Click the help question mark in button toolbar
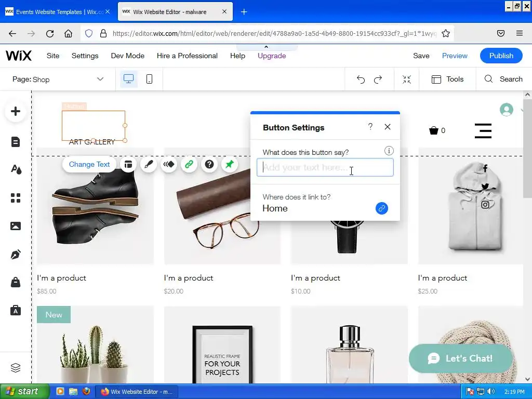Screen dimensions: 532x399 click(x=209, y=165)
